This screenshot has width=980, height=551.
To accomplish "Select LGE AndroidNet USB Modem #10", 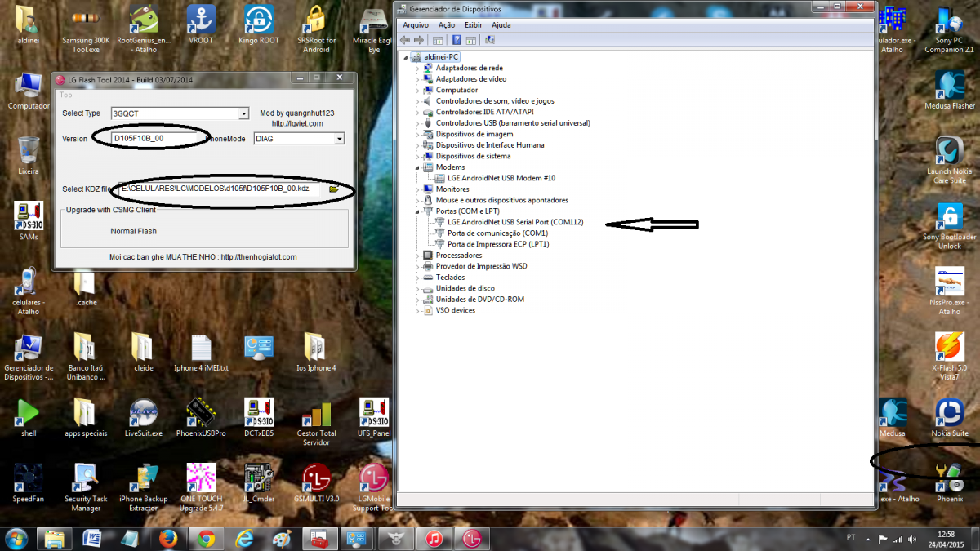I will [x=501, y=178].
